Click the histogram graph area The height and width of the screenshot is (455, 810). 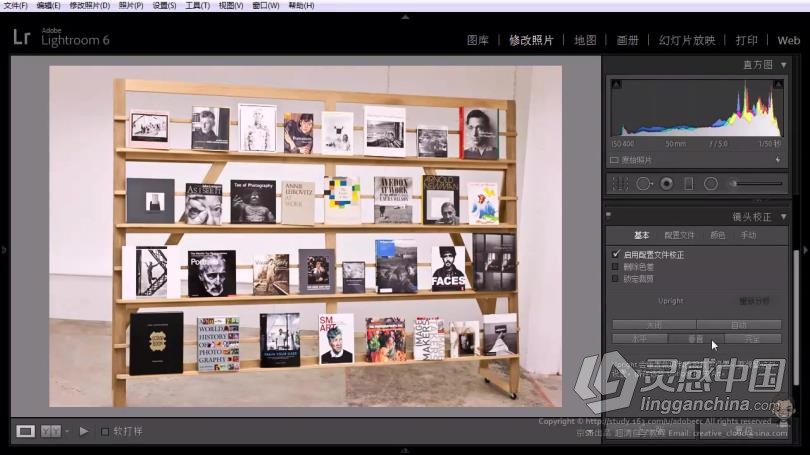pyautogui.click(x=697, y=107)
